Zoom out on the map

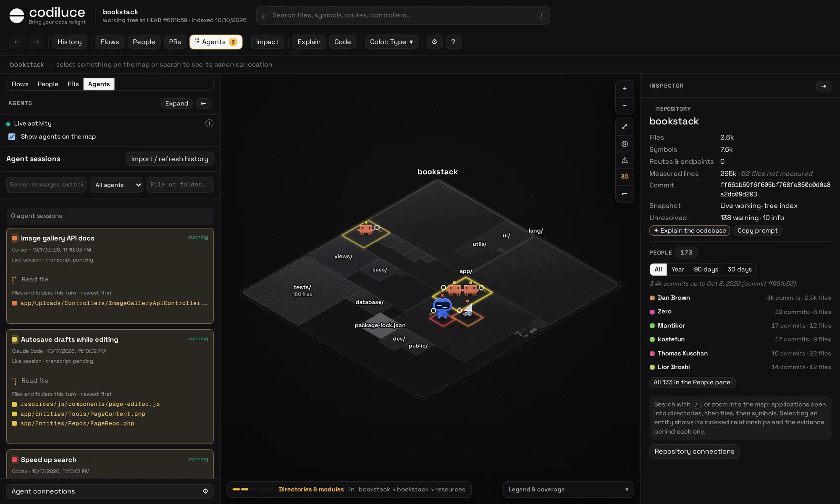click(625, 105)
